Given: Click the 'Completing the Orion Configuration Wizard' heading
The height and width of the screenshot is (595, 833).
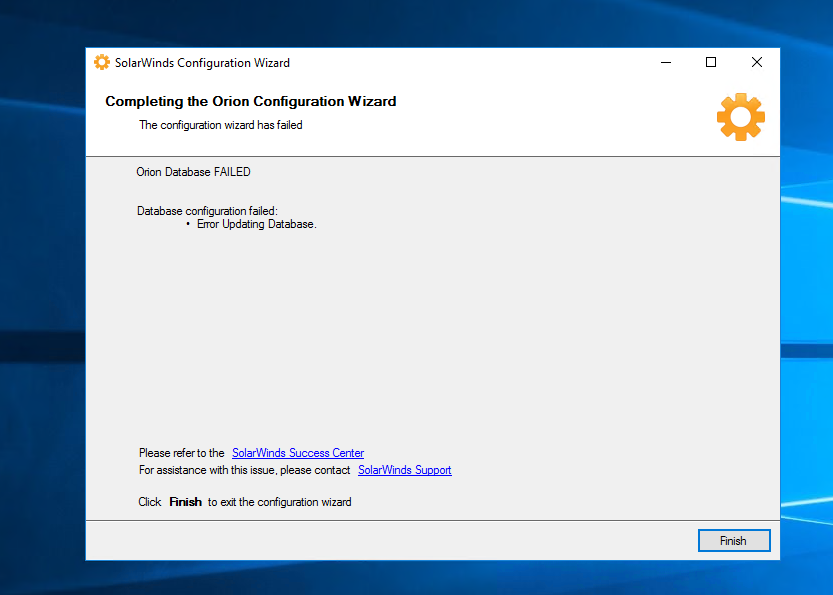Looking at the screenshot, I should coord(251,101).
